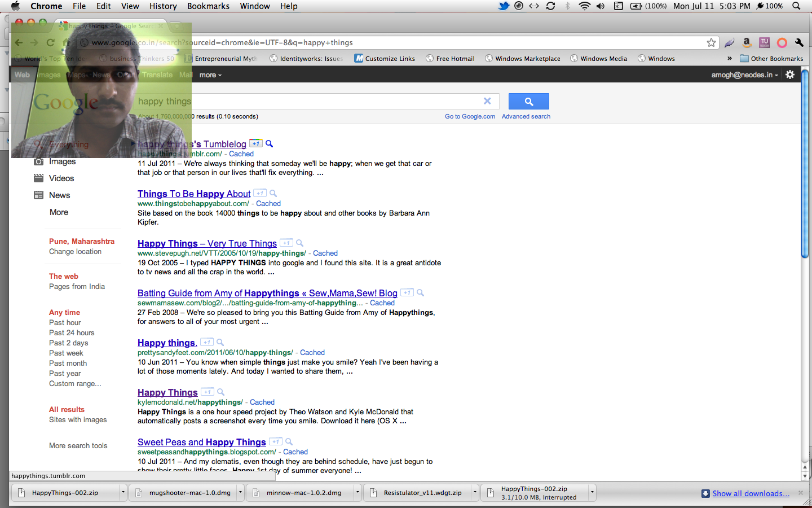The height and width of the screenshot is (508, 812).
Task: Click the red circle extension icon
Action: coord(782,43)
